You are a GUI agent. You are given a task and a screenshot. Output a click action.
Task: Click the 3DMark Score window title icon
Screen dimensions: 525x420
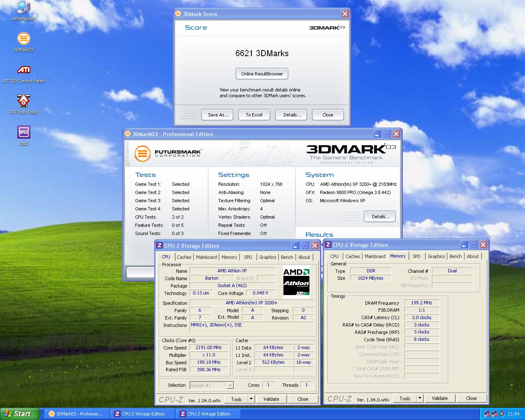tap(178, 14)
